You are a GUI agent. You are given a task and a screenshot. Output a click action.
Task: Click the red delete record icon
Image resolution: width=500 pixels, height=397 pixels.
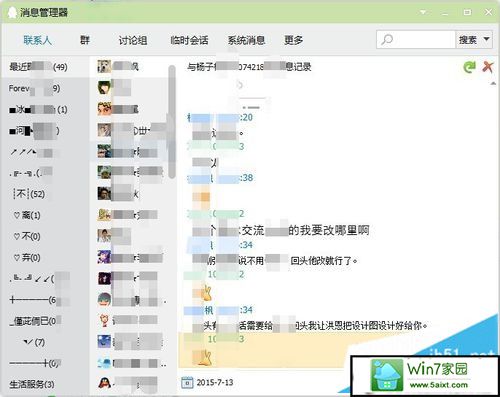(488, 67)
